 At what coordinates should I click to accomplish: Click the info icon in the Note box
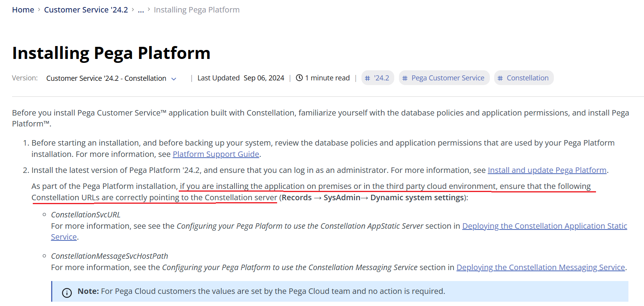(x=67, y=292)
